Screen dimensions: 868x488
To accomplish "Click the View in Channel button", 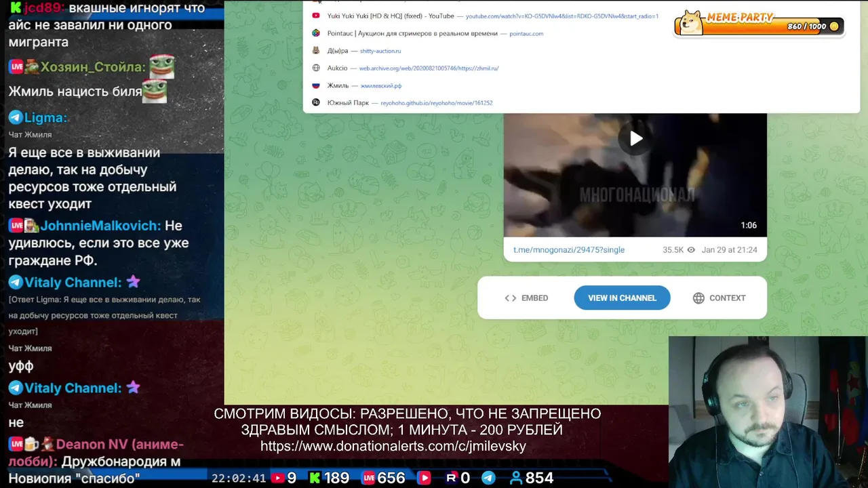I will click(x=622, y=298).
